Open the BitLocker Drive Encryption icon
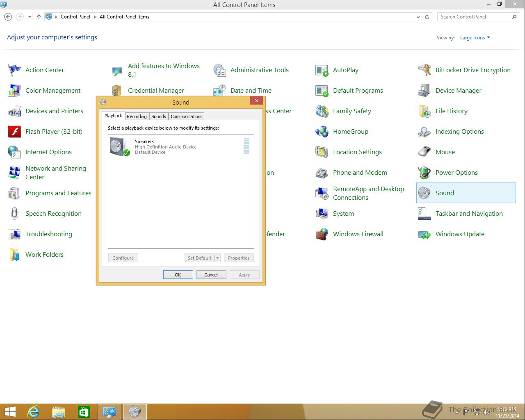The width and height of the screenshot is (525, 420). tap(425, 70)
